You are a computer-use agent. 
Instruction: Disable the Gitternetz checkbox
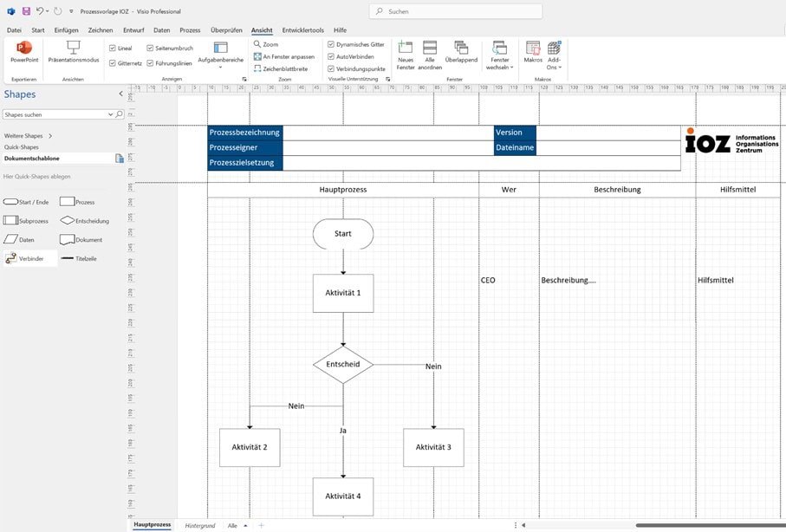click(113, 63)
